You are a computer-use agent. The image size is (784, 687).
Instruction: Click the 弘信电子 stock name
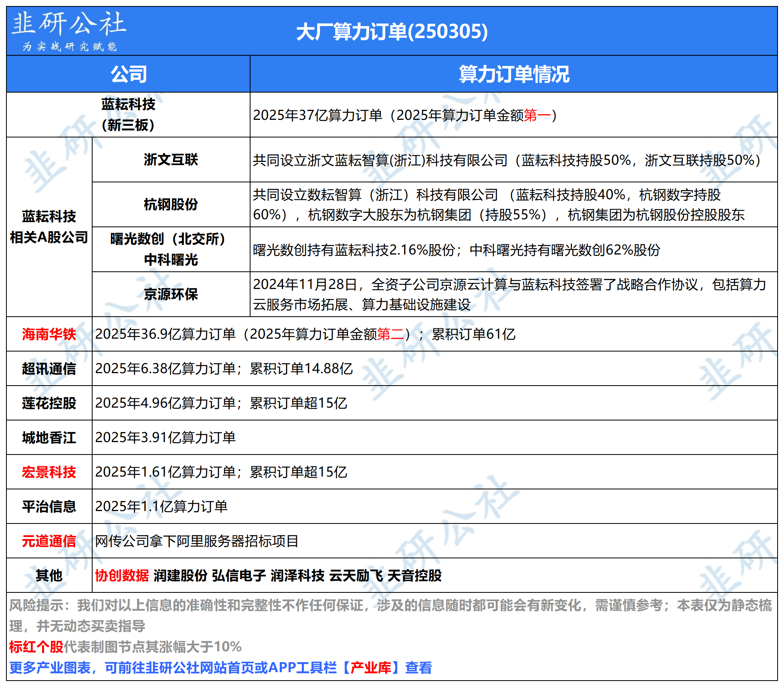239,576
